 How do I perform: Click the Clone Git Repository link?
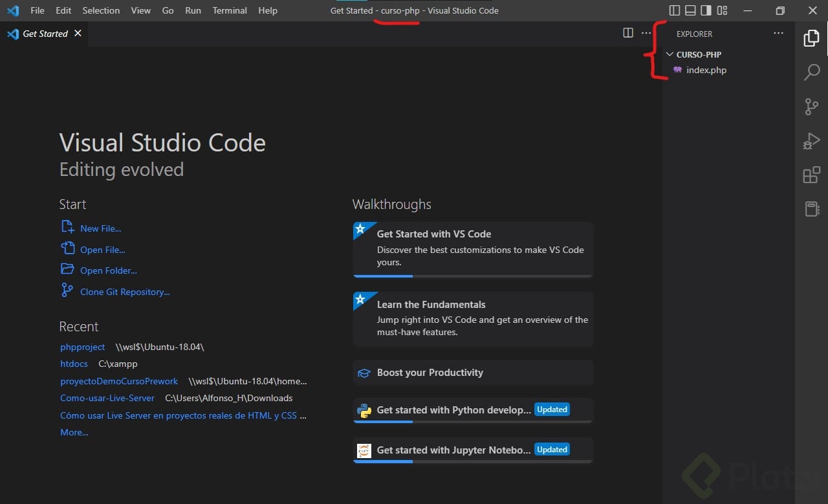(x=125, y=292)
